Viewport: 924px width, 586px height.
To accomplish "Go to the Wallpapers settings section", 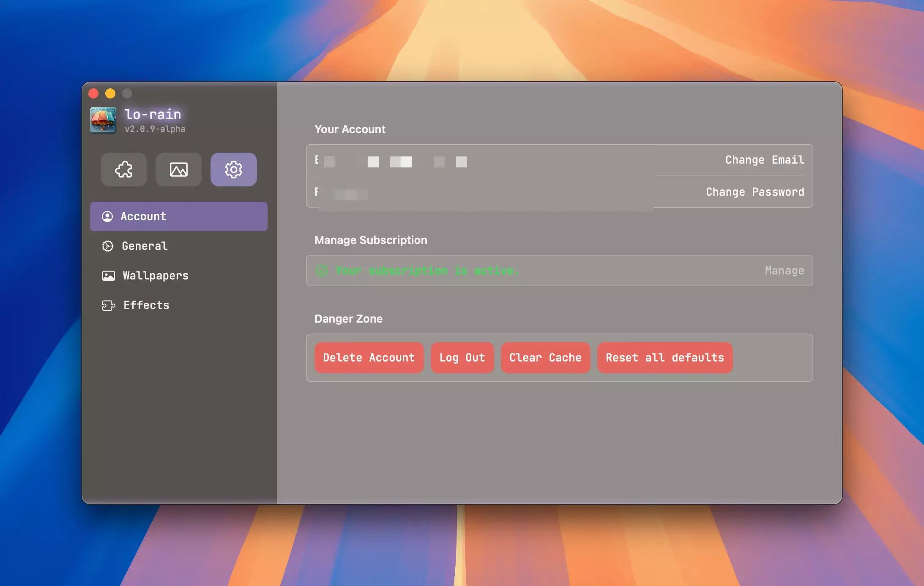I will coord(156,276).
